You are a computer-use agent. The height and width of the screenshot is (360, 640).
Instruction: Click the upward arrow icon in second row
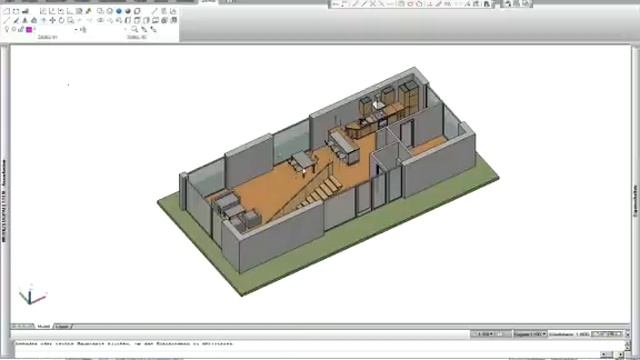(43, 20)
